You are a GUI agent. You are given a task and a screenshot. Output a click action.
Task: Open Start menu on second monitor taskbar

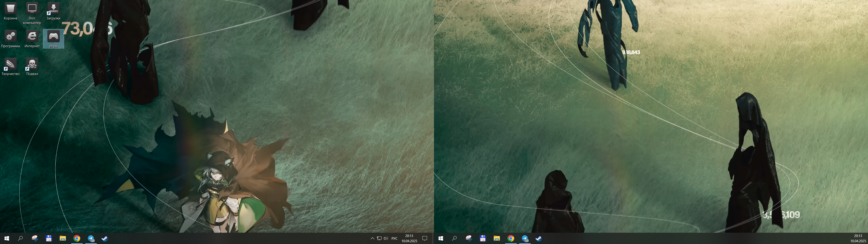(440, 238)
